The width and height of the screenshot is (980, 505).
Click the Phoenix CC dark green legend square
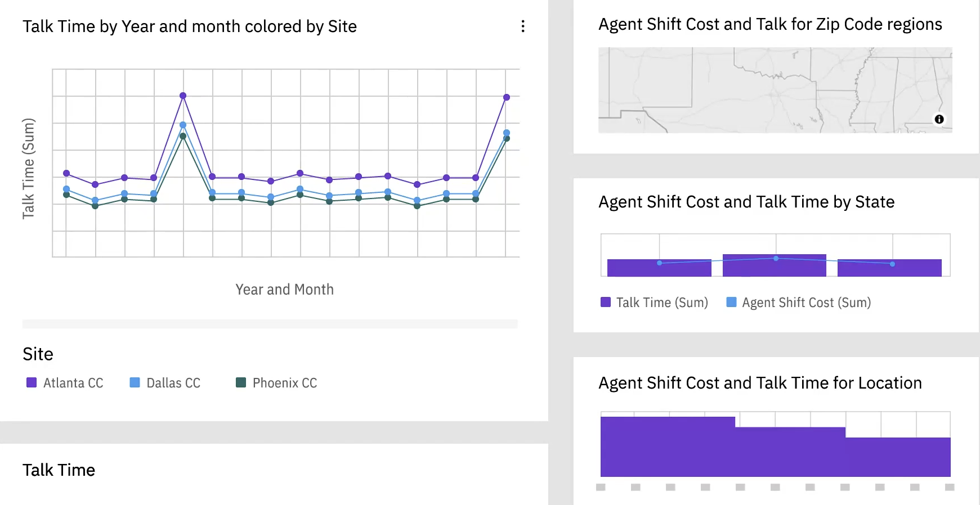241,382
